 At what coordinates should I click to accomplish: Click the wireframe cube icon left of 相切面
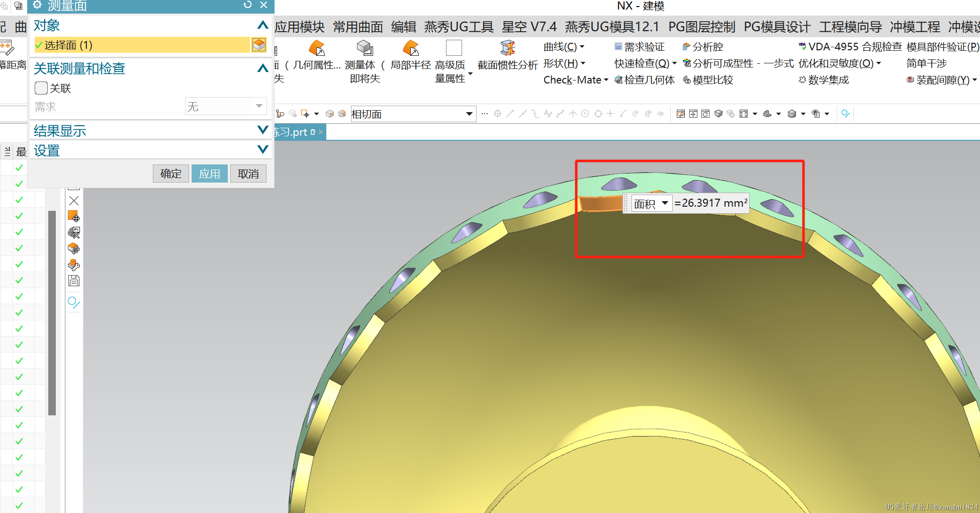click(330, 114)
